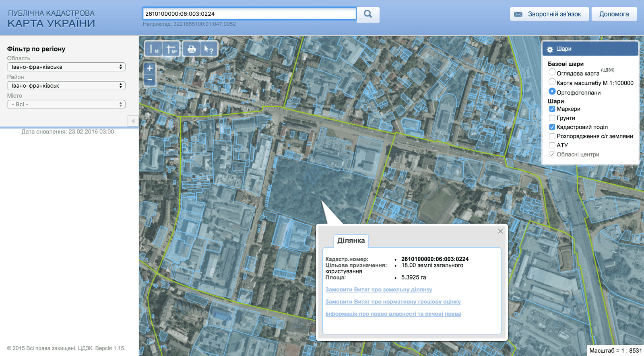644x356 pixels.
Task: Select the Ділянка tab
Action: [351, 241]
